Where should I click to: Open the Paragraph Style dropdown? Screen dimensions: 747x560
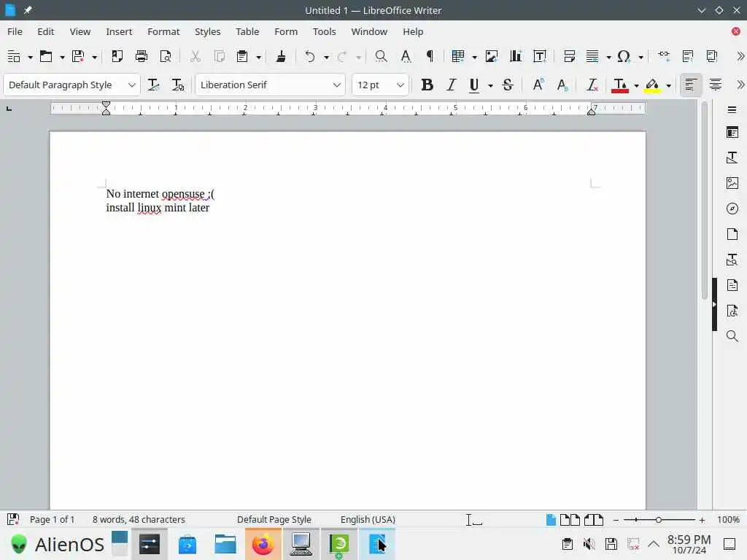pos(131,85)
